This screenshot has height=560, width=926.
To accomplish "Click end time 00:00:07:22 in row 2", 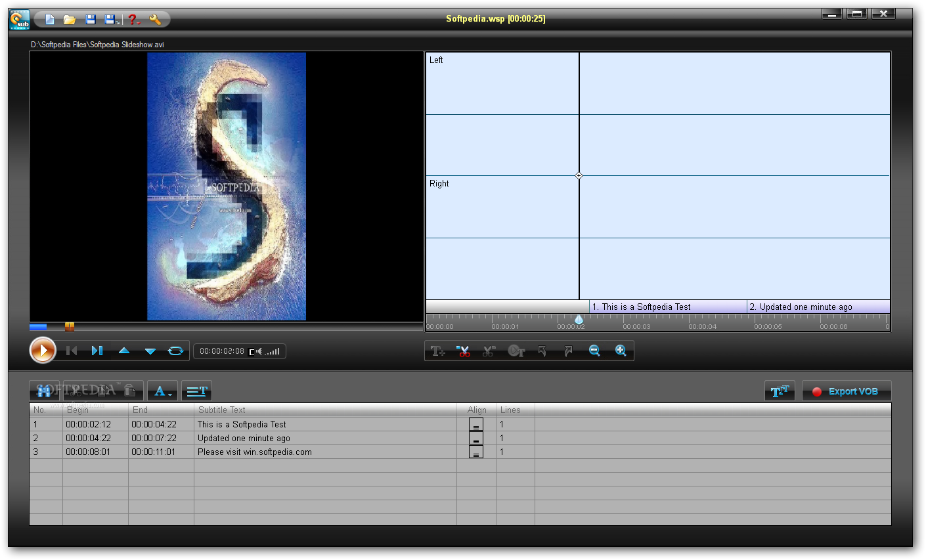I will tap(154, 439).
